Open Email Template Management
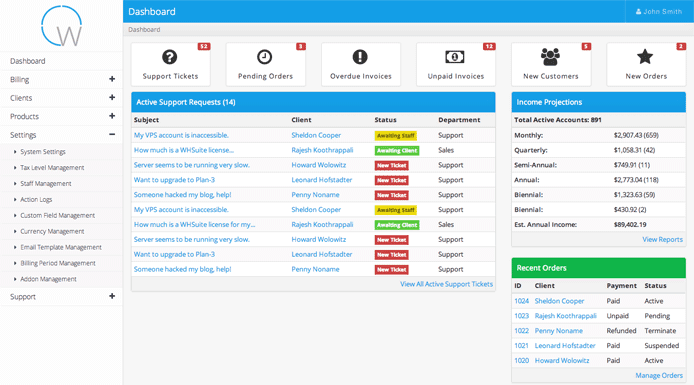Screen dimensions: 694x385 pos(61,247)
